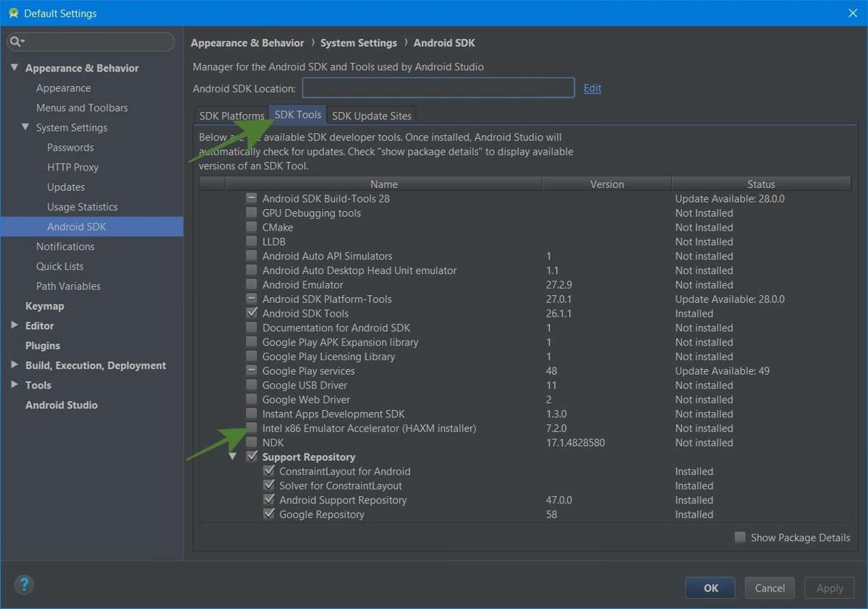
Task: Check Google Play APK Expansion library
Action: (x=252, y=342)
